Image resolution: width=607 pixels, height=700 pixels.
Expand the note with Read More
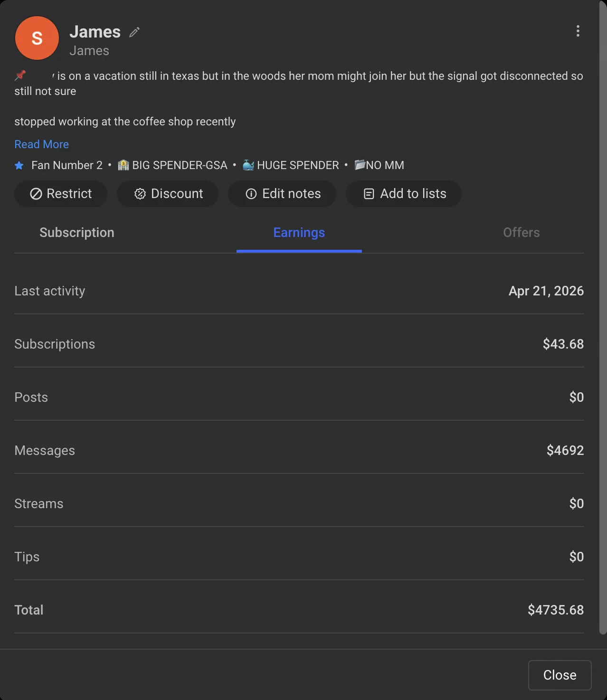[41, 144]
